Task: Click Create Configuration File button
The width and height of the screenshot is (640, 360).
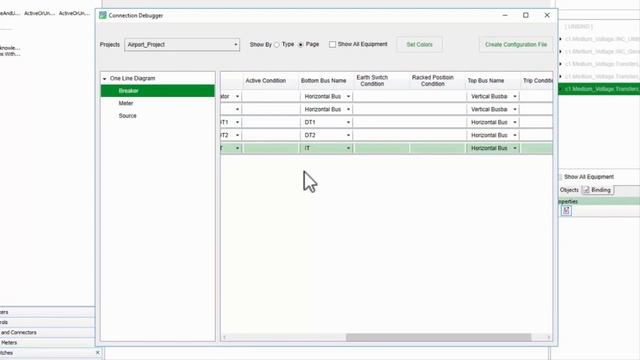Action: (516, 44)
